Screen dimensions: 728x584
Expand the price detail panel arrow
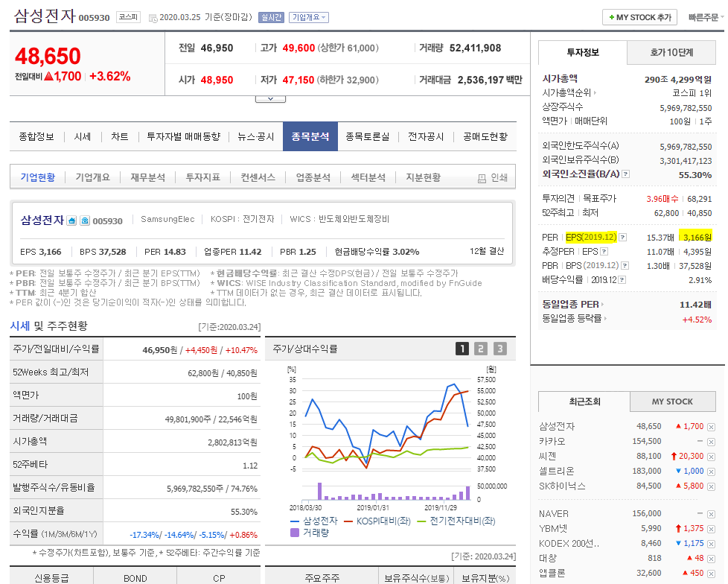(270, 99)
